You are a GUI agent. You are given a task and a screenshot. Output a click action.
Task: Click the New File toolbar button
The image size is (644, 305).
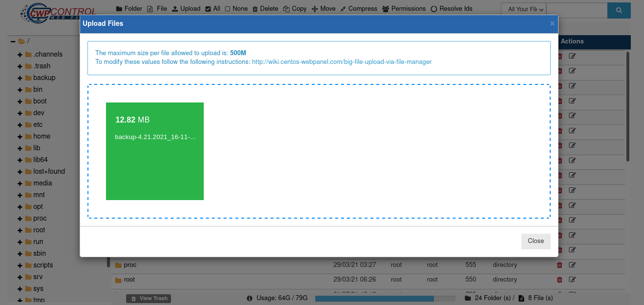coord(157,9)
